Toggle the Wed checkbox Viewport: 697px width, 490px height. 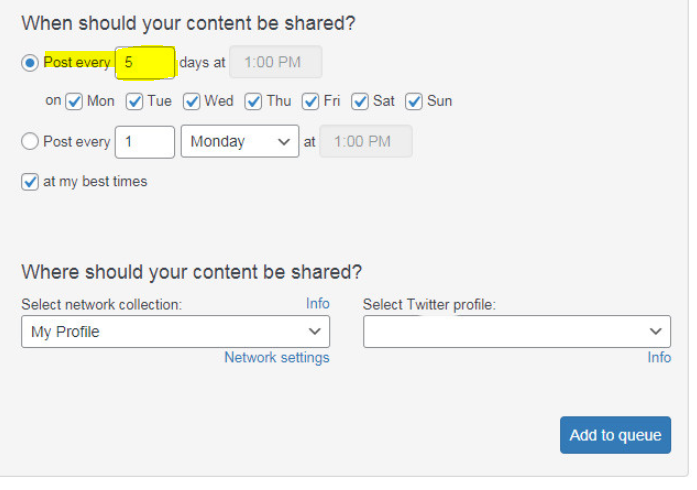tap(192, 101)
